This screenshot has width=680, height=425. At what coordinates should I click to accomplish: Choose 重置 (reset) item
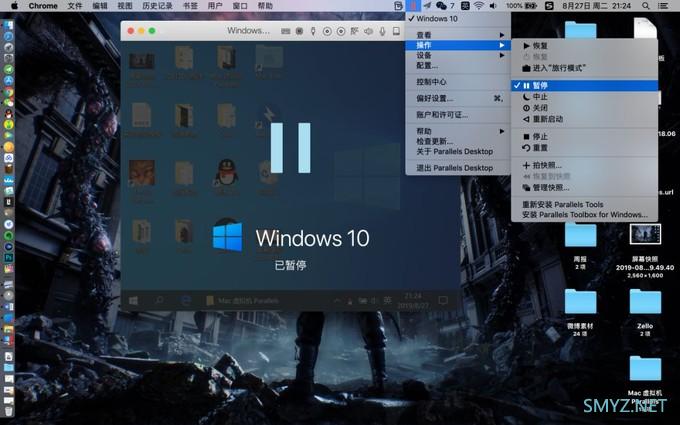click(x=585, y=148)
